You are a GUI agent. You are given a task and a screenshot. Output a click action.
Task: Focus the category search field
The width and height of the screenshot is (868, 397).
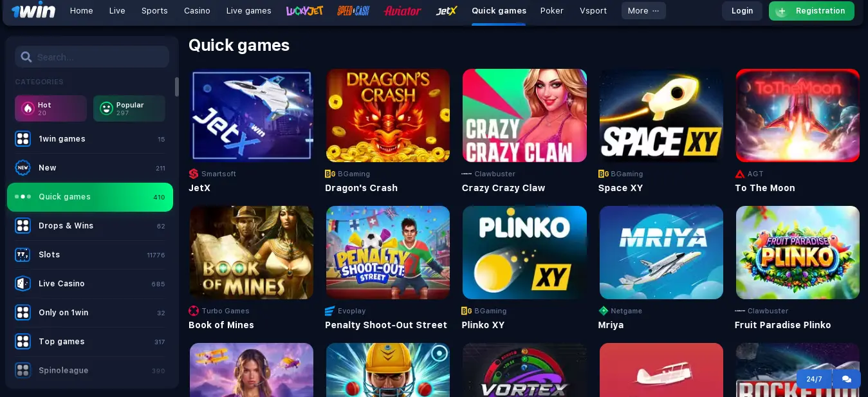(x=92, y=57)
